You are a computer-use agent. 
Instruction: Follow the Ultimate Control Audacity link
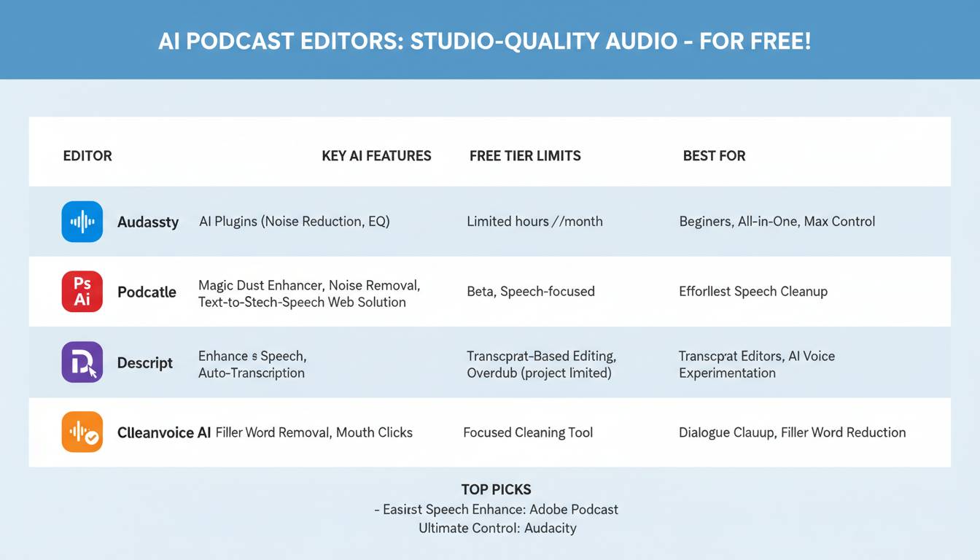click(497, 528)
